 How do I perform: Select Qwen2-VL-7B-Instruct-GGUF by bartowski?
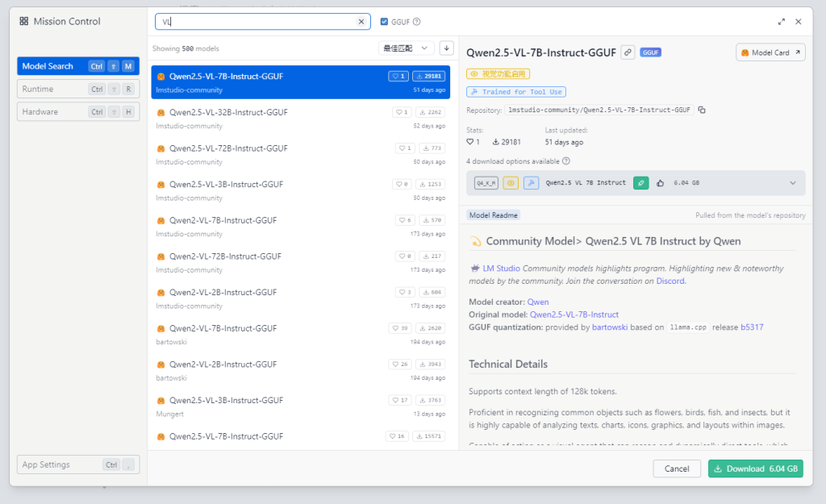click(x=300, y=335)
